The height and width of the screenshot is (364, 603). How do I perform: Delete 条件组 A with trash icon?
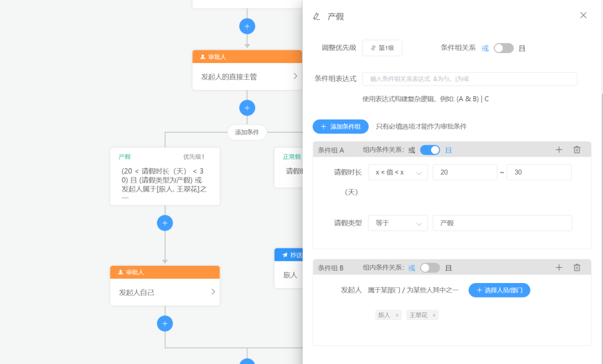577,150
